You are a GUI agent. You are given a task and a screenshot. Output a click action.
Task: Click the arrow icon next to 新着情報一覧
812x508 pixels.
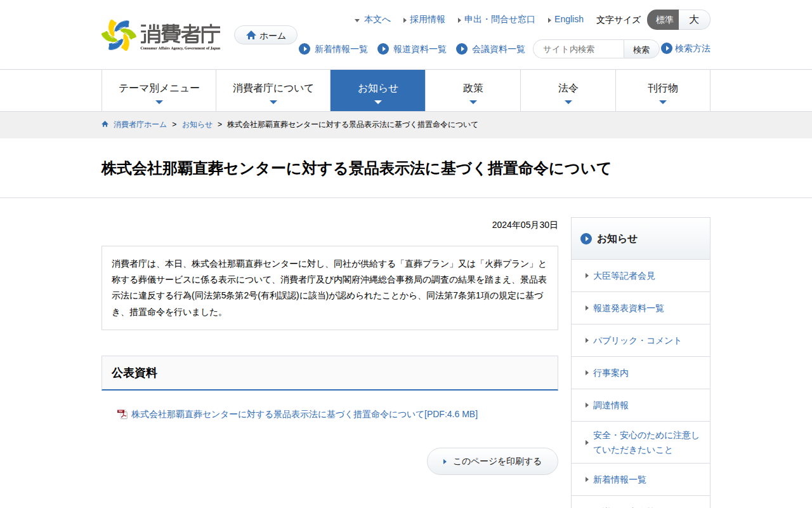[304, 49]
